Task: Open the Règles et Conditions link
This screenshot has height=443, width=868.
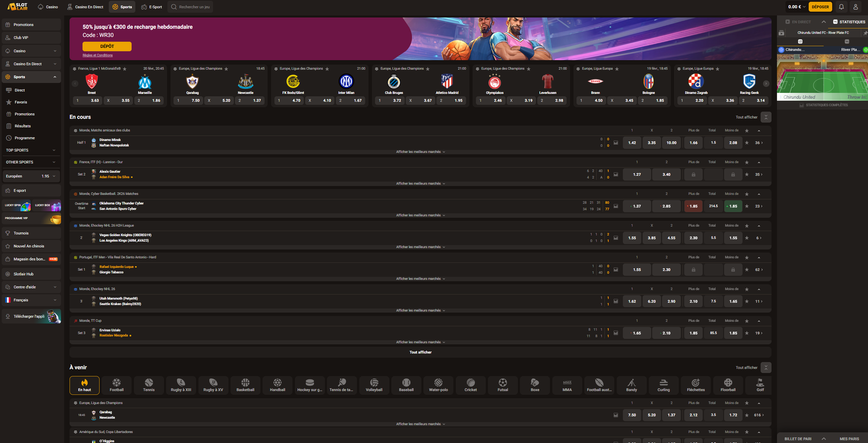Action: click(x=98, y=55)
